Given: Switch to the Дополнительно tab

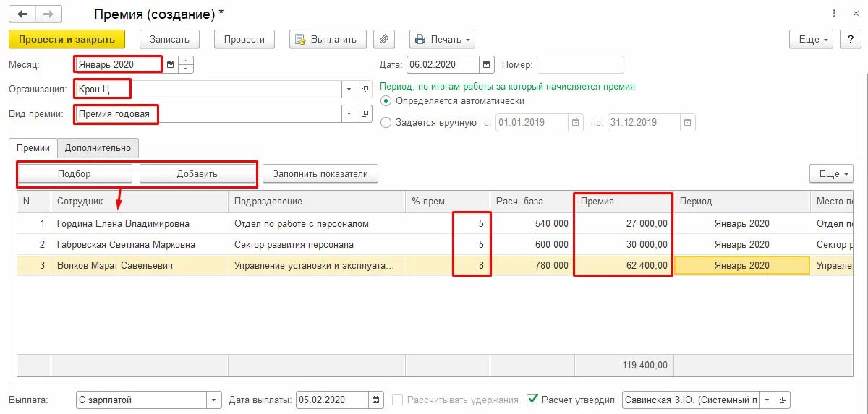Looking at the screenshot, I should [x=98, y=147].
